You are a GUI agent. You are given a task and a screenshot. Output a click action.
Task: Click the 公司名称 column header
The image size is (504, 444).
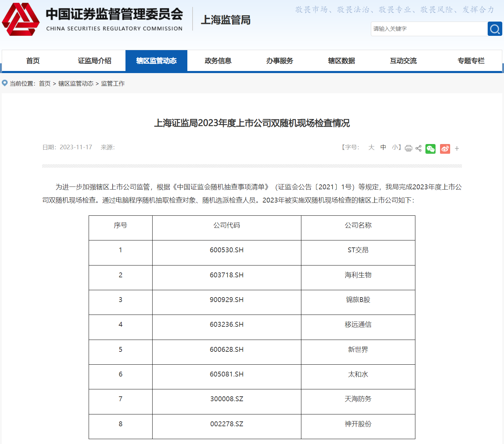point(358,225)
